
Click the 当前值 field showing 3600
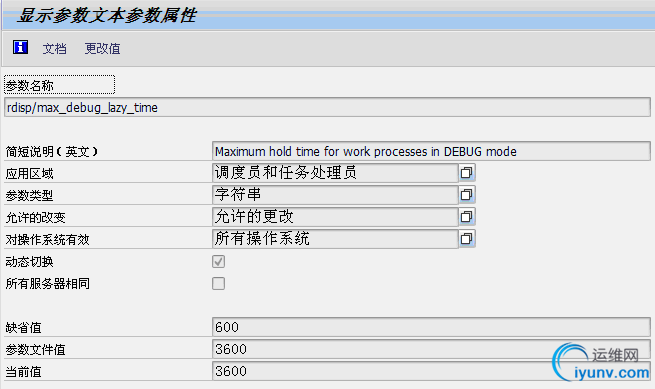point(431,371)
